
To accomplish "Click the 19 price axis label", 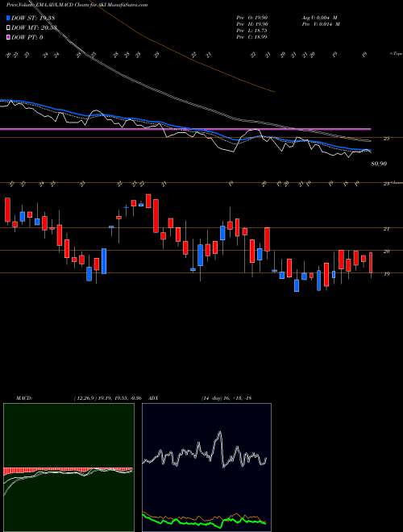I will 386,274.
